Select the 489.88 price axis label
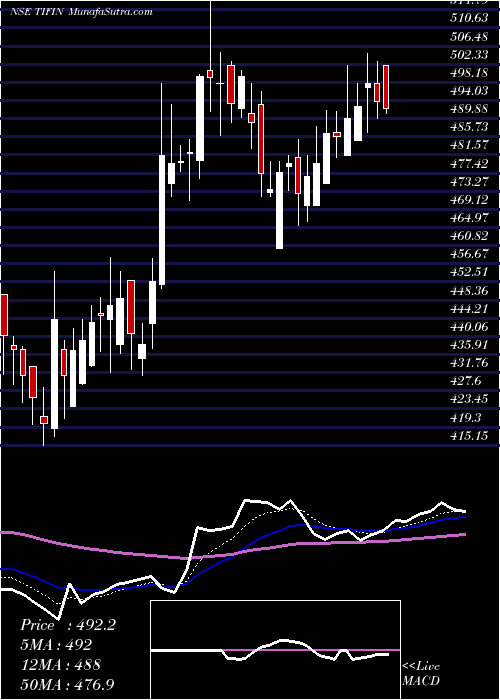The height and width of the screenshot is (700, 500). pos(469,109)
